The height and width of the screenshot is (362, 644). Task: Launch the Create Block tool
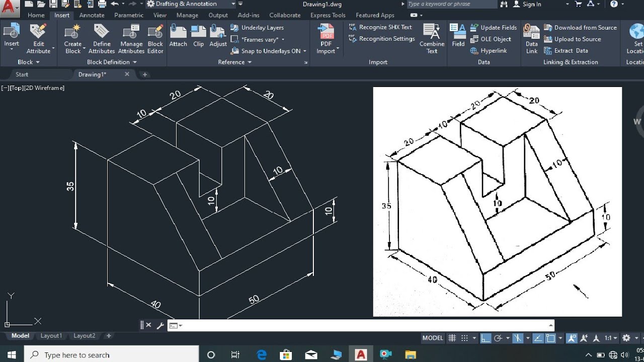[72, 39]
